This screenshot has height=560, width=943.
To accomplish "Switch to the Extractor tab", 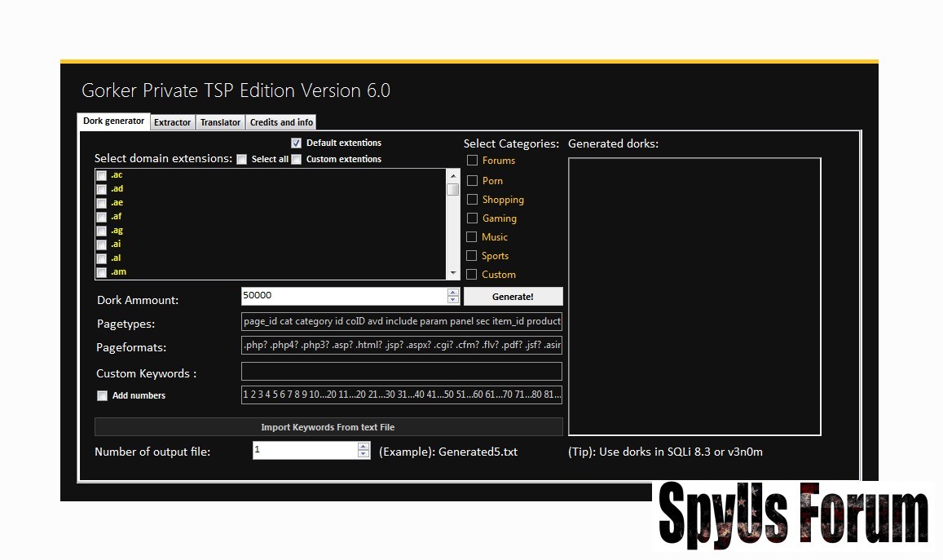I will [x=172, y=122].
